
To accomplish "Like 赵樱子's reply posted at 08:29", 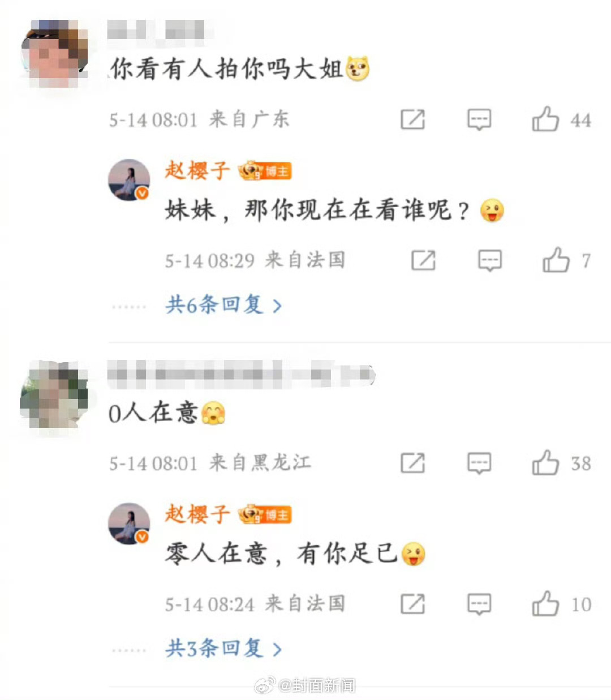I will click(556, 260).
